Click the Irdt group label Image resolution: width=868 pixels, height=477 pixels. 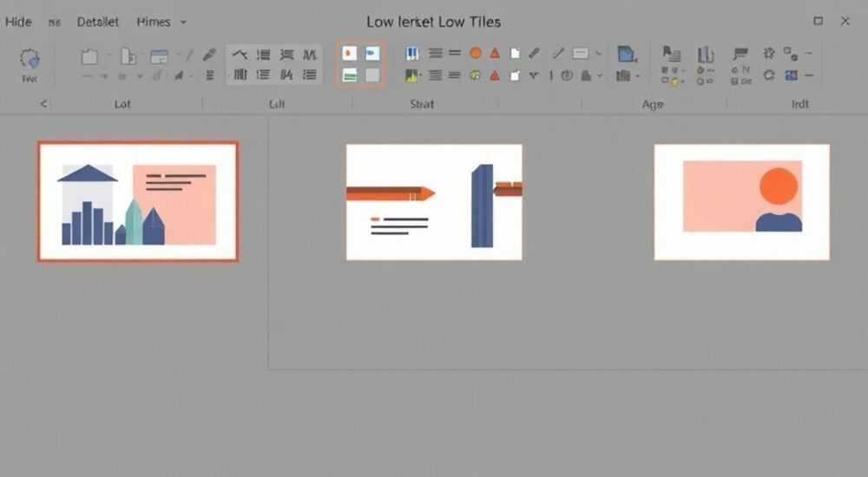(x=800, y=104)
